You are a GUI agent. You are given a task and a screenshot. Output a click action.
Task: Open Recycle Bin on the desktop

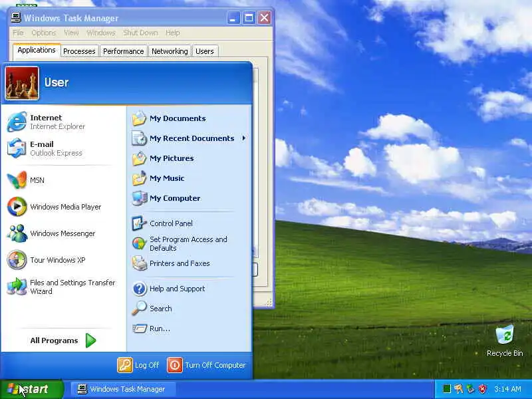tap(505, 341)
